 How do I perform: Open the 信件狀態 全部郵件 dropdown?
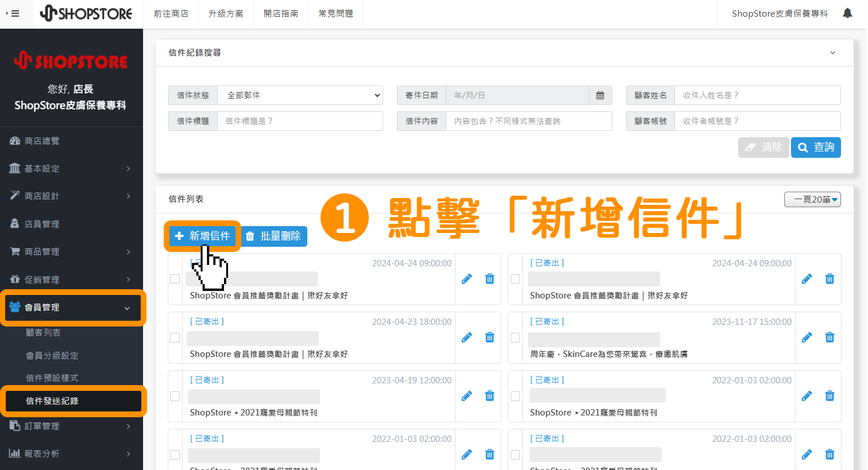[300, 95]
